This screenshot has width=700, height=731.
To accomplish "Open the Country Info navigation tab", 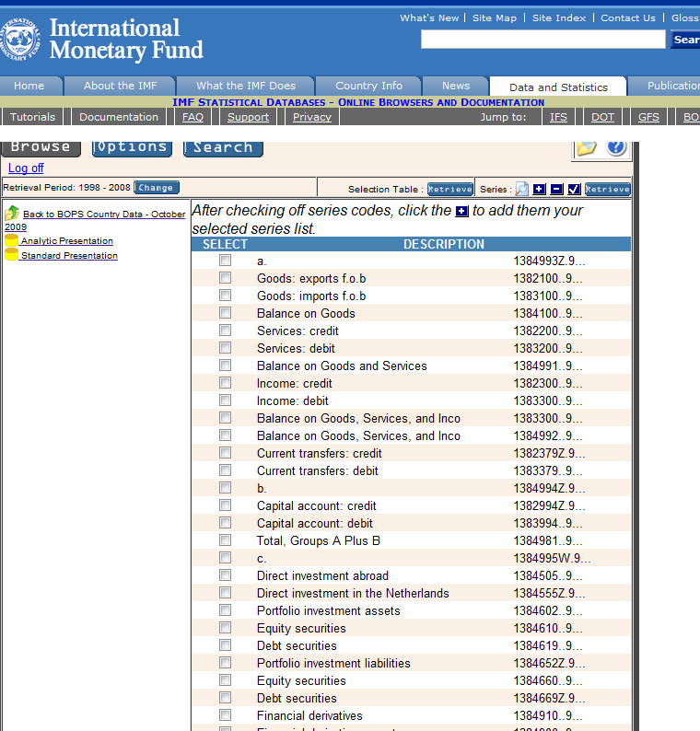I will point(368,86).
